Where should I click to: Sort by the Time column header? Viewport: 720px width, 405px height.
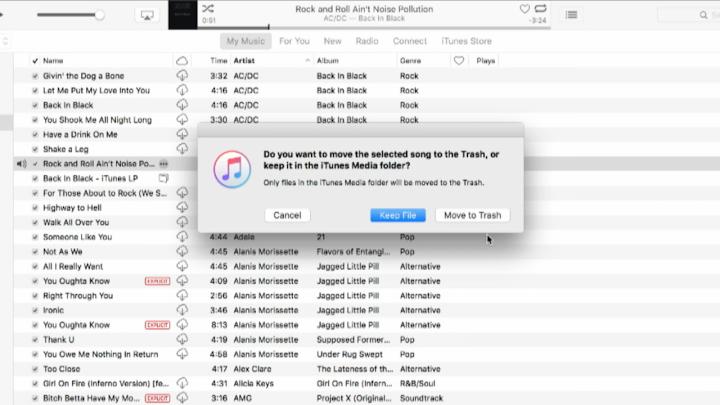pos(219,61)
